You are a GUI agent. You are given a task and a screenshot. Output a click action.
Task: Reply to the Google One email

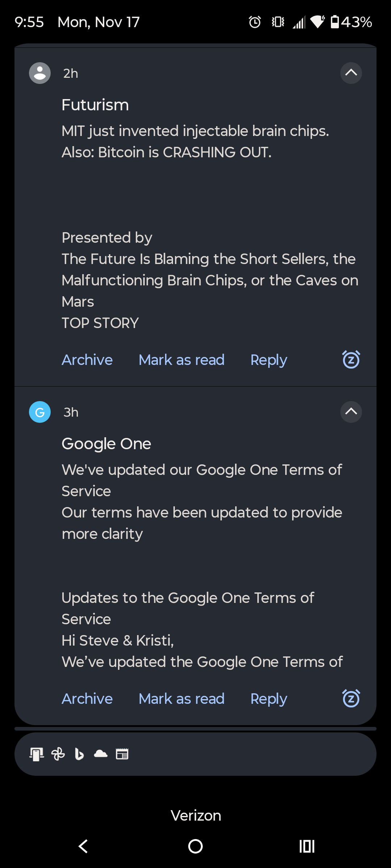(x=269, y=699)
